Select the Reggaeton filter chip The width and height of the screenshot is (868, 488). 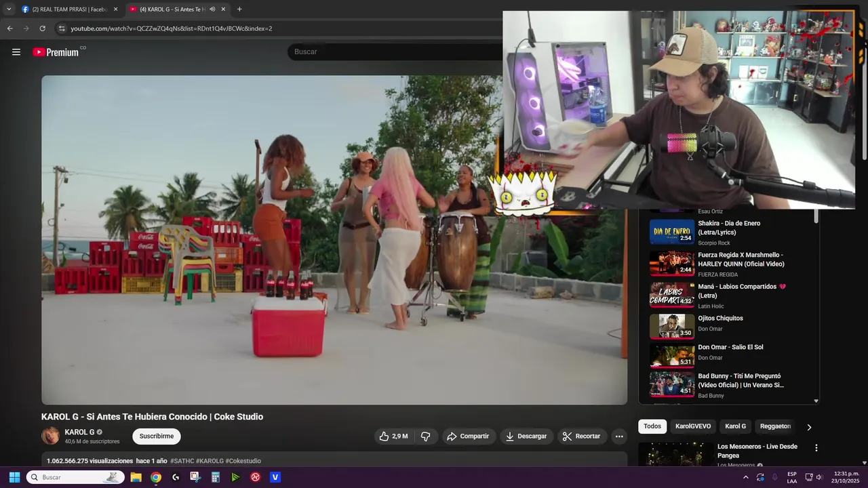tap(775, 426)
